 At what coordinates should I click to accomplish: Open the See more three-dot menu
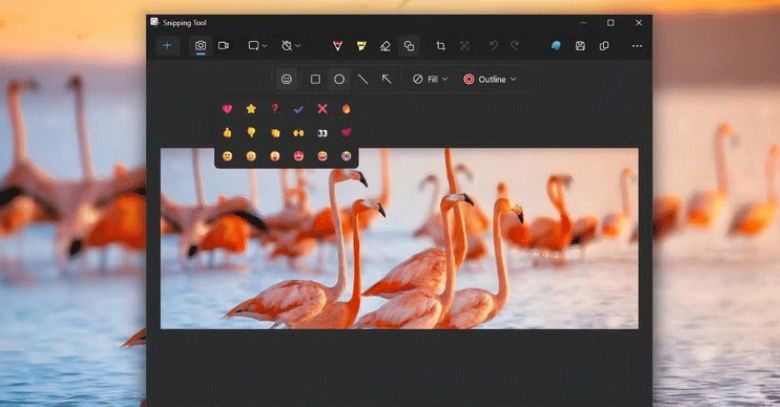(637, 46)
